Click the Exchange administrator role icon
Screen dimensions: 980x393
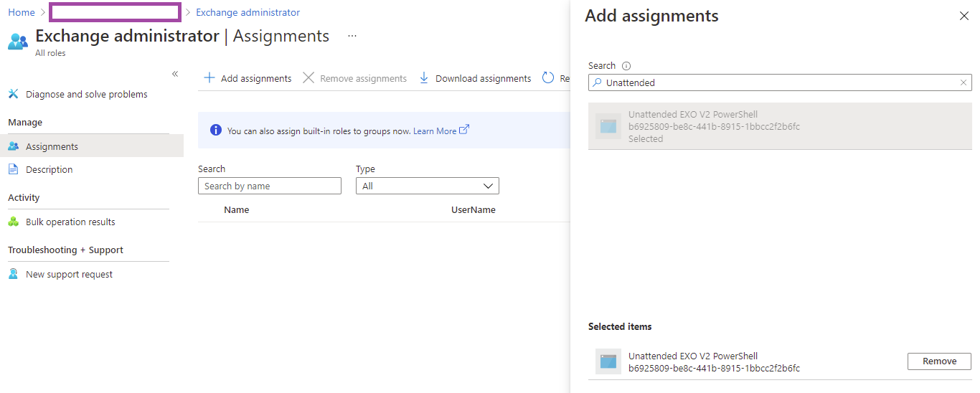[18, 41]
